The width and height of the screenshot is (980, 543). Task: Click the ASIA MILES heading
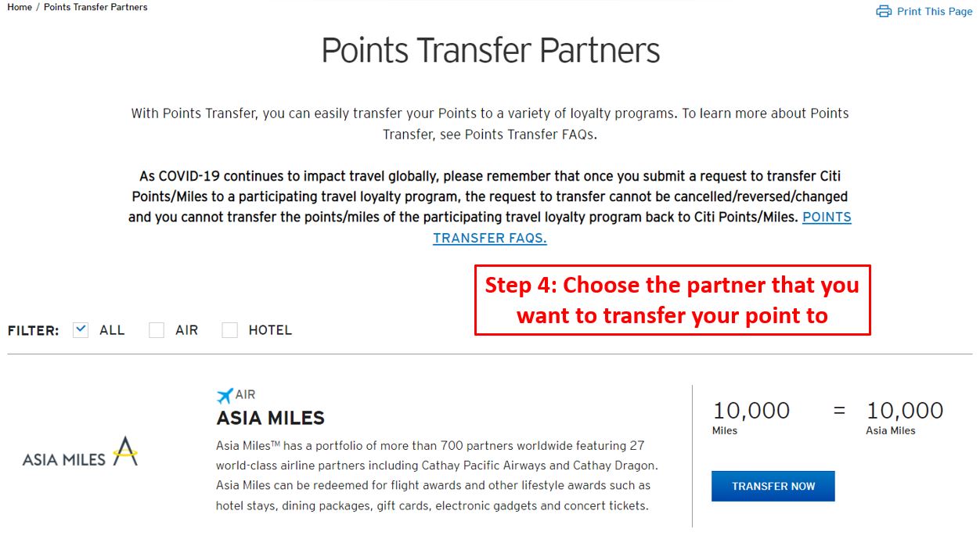pyautogui.click(x=270, y=418)
